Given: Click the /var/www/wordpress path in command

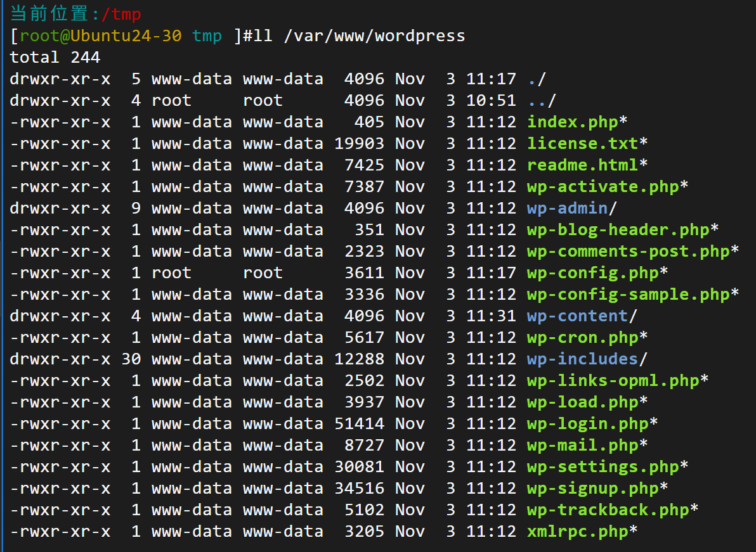Looking at the screenshot, I should coord(375,36).
